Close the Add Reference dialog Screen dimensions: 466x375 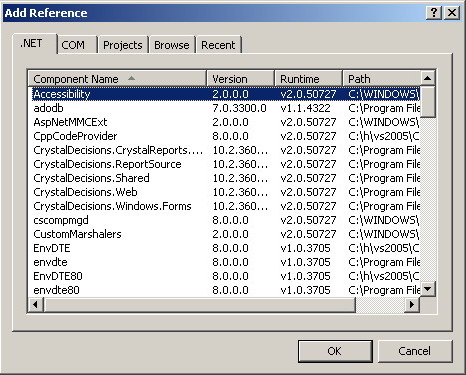[x=452, y=13]
